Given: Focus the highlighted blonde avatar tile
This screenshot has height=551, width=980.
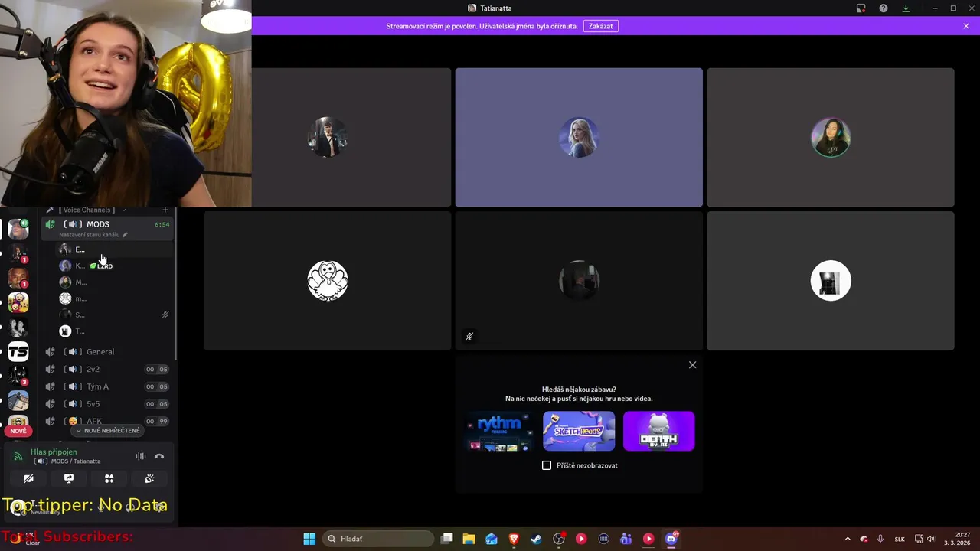Looking at the screenshot, I should click(x=579, y=138).
